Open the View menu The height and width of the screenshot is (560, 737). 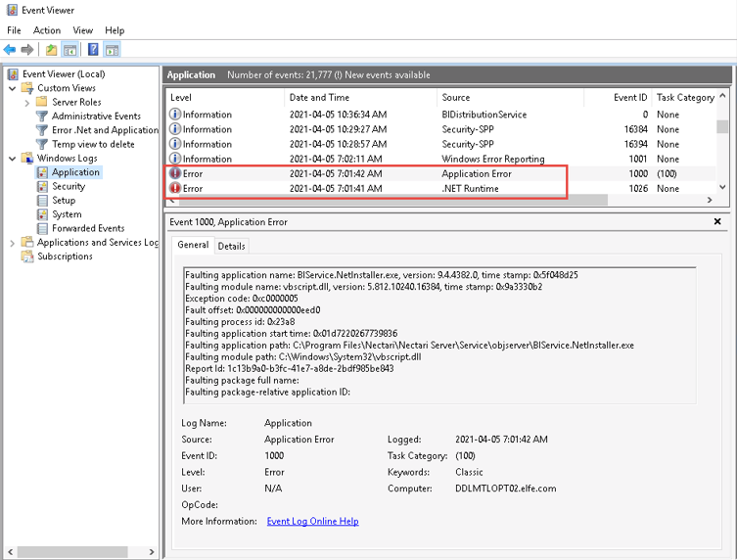[83, 30]
